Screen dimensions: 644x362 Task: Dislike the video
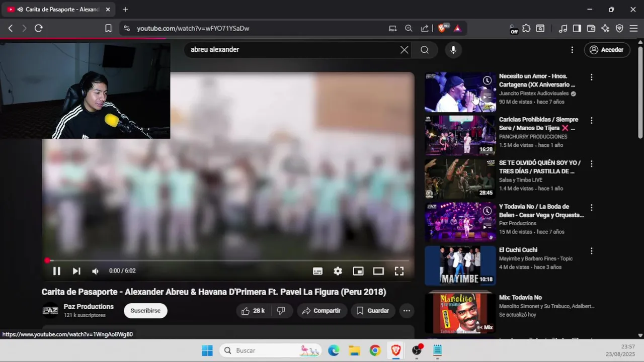pyautogui.click(x=281, y=311)
